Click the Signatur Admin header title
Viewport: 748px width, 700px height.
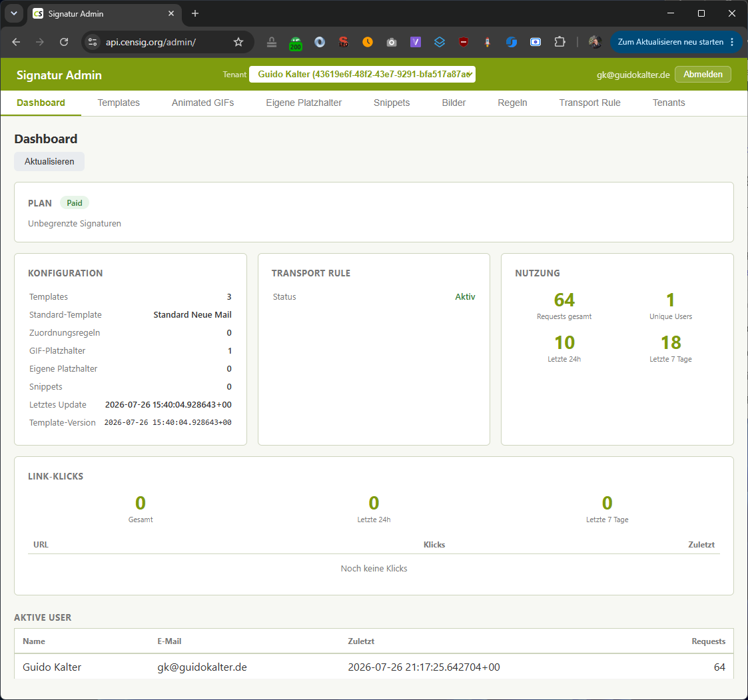(x=59, y=75)
